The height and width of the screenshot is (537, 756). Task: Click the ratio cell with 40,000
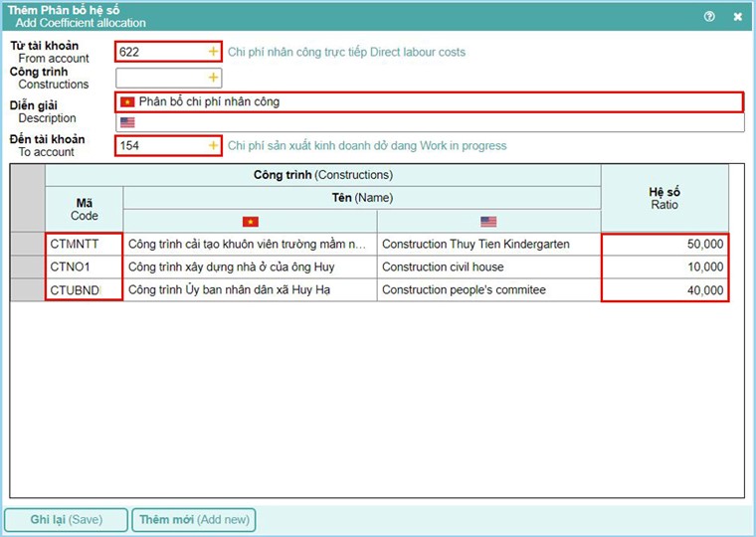[x=664, y=290]
